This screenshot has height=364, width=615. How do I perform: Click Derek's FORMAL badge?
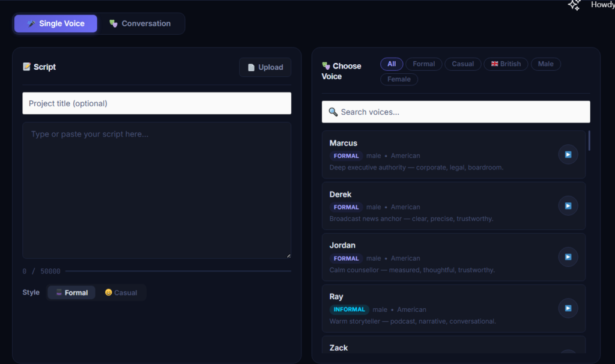pos(346,207)
